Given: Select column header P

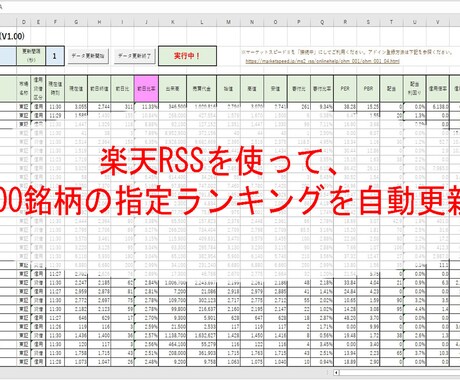Looking at the screenshot, I should 299,22.
